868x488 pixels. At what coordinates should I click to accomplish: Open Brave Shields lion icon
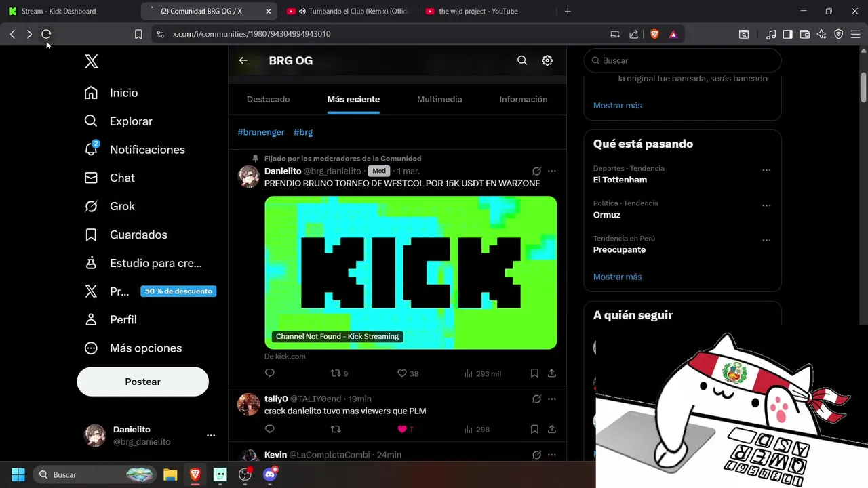tap(654, 34)
